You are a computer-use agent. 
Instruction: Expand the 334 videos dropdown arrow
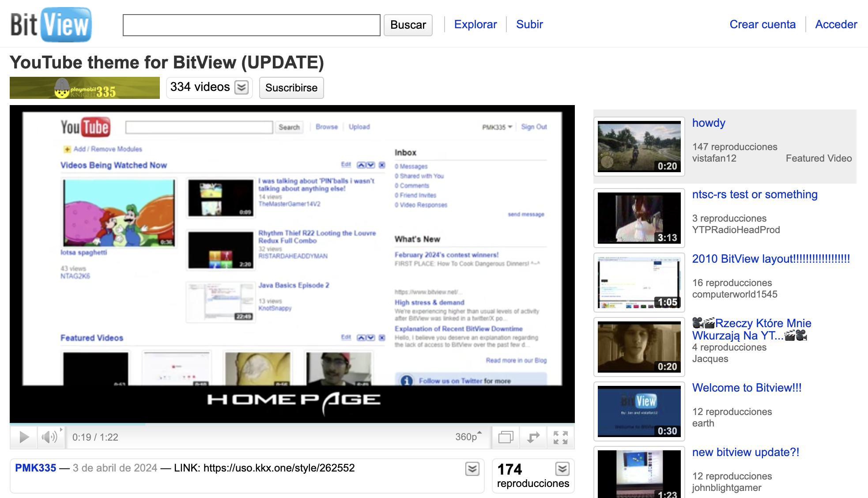[242, 87]
